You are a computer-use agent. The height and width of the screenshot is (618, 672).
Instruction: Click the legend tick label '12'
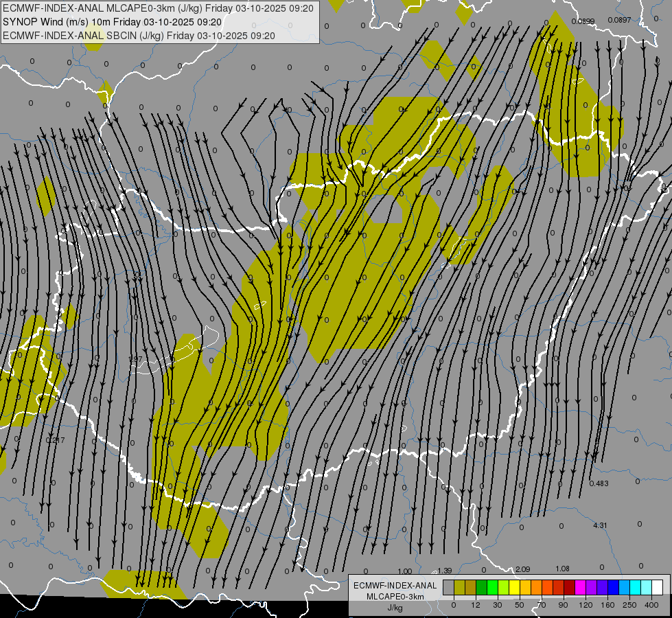(476, 605)
